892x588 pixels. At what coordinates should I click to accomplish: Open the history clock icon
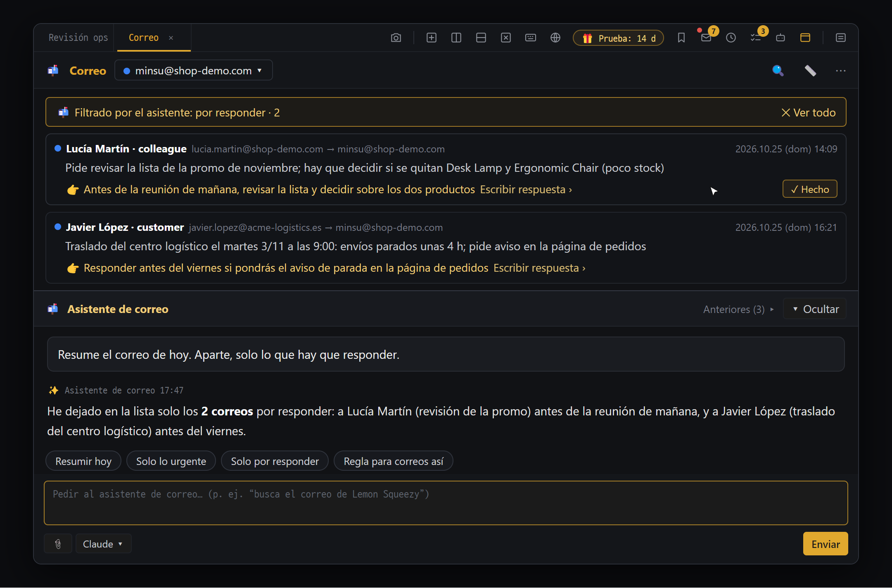point(731,38)
